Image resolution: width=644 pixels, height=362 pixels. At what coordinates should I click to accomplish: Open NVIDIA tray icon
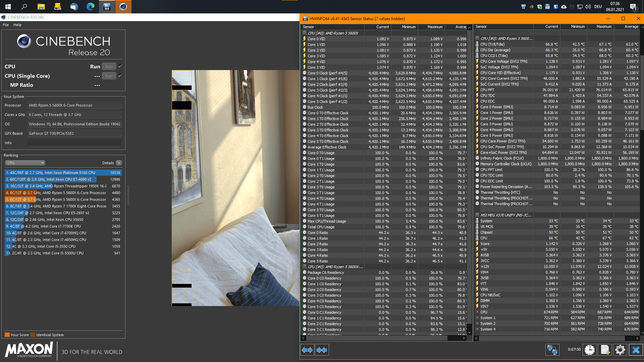click(532, 7)
